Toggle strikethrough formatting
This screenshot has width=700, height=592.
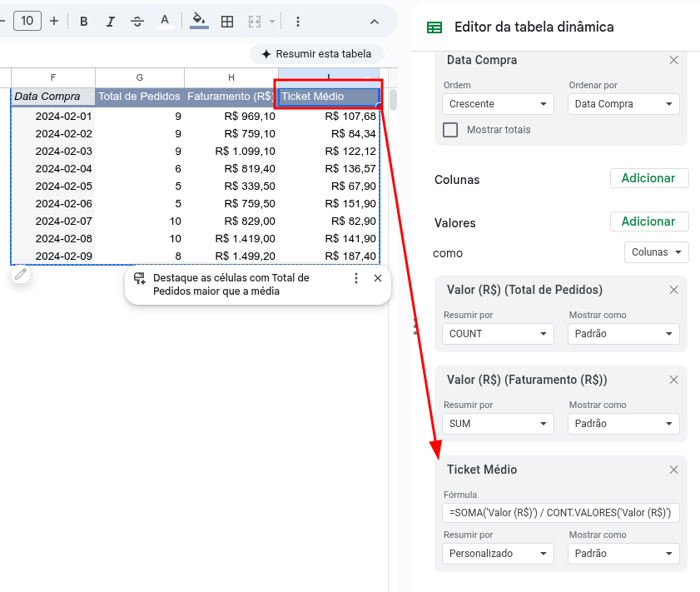(x=137, y=22)
